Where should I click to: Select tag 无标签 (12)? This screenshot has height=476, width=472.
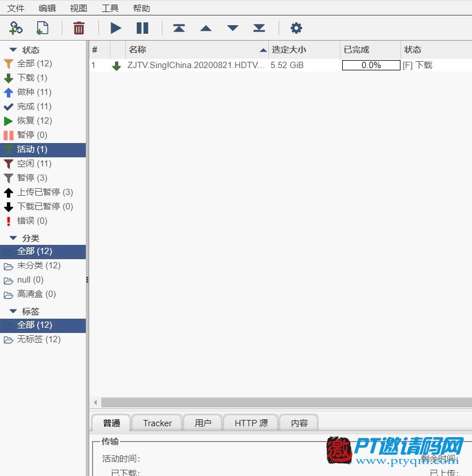coord(43,339)
